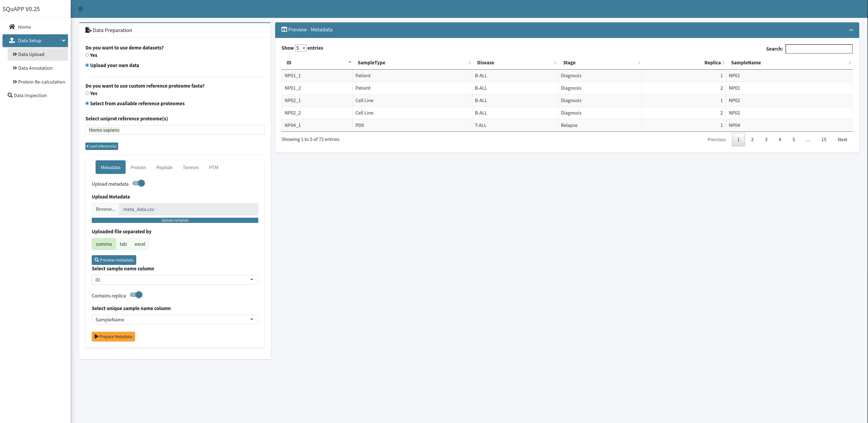Toggle the Upload metadata switch
The height and width of the screenshot is (423, 868).
(139, 183)
